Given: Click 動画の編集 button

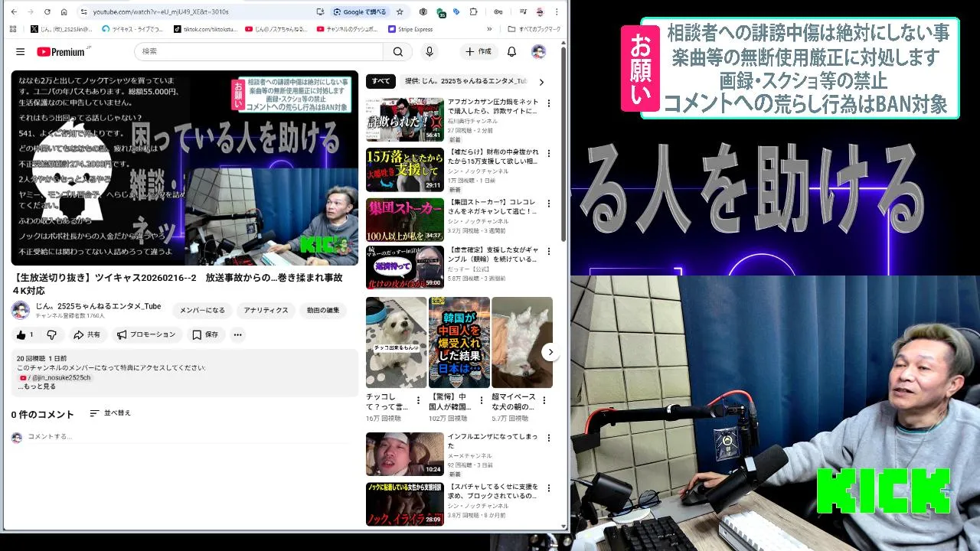Looking at the screenshot, I should click(x=323, y=310).
